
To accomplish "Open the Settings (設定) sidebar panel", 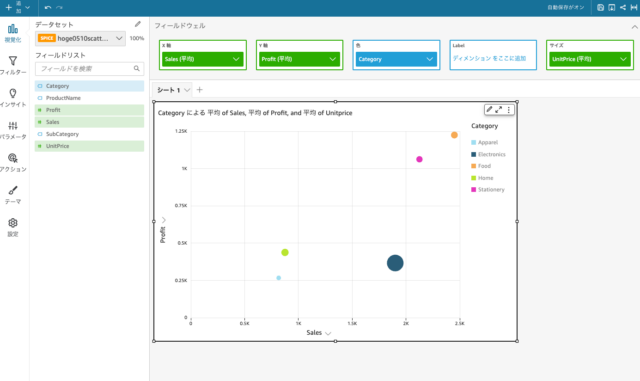I will [13, 227].
